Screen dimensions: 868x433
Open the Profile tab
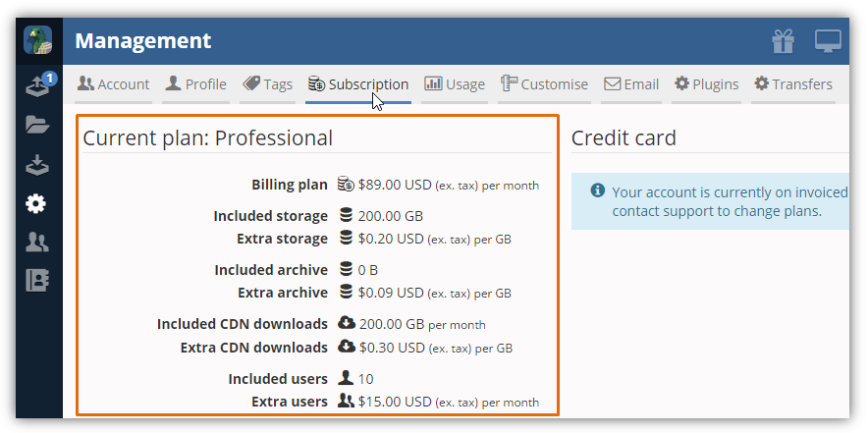point(195,84)
